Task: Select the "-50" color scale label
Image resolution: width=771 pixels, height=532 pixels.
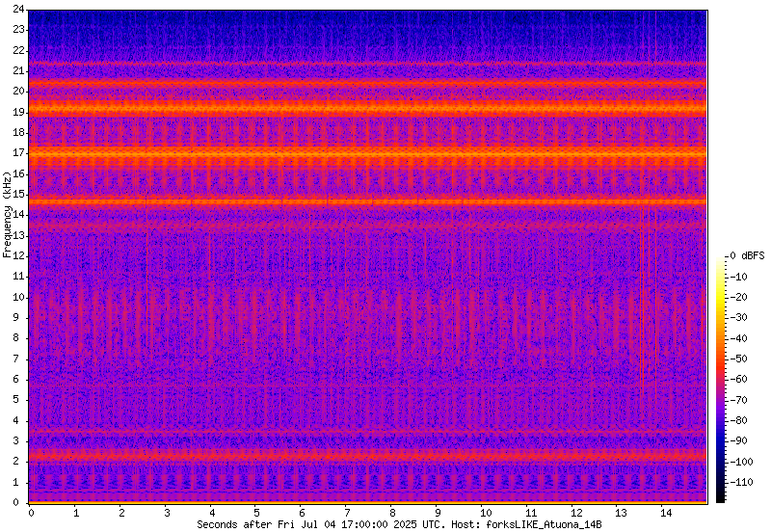Action: [x=738, y=359]
